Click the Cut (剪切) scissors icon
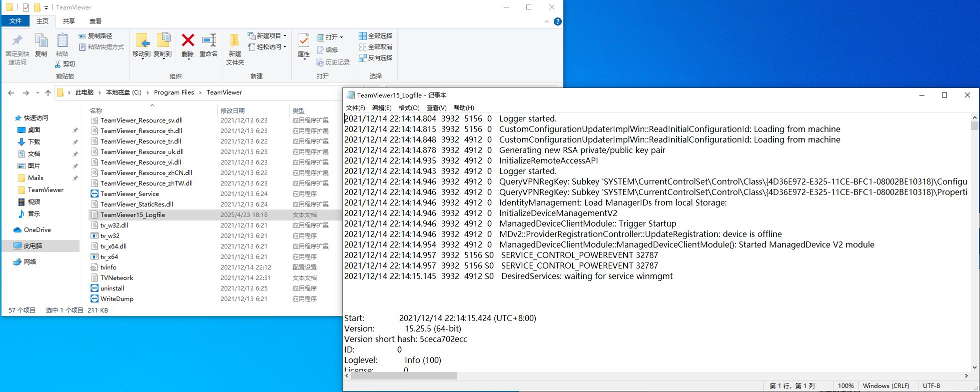Viewport: 980px width, 392px height. click(58, 64)
